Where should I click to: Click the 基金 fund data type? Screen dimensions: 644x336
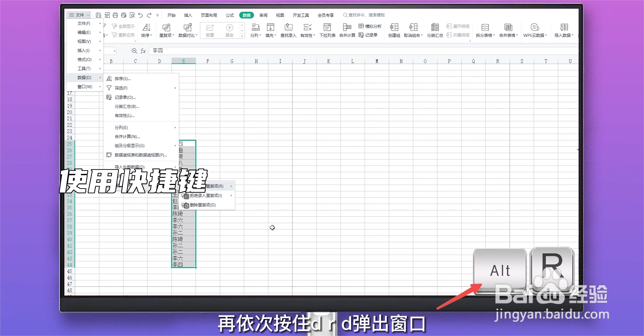229,30
